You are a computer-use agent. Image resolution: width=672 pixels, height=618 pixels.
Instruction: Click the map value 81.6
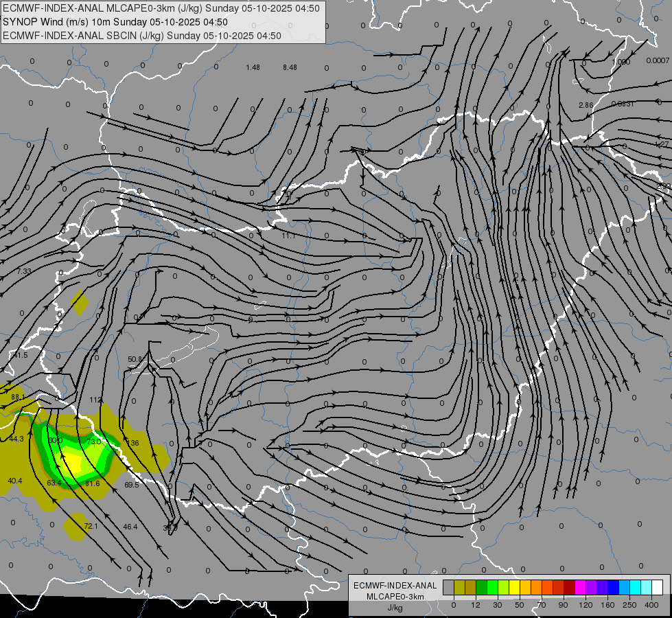pyautogui.click(x=93, y=483)
